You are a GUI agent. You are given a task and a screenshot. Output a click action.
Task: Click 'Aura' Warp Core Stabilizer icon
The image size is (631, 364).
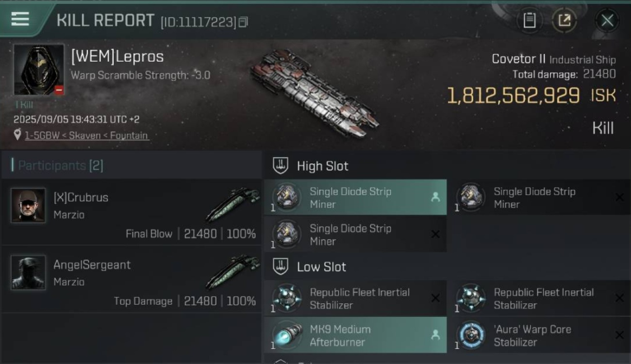coord(471,335)
